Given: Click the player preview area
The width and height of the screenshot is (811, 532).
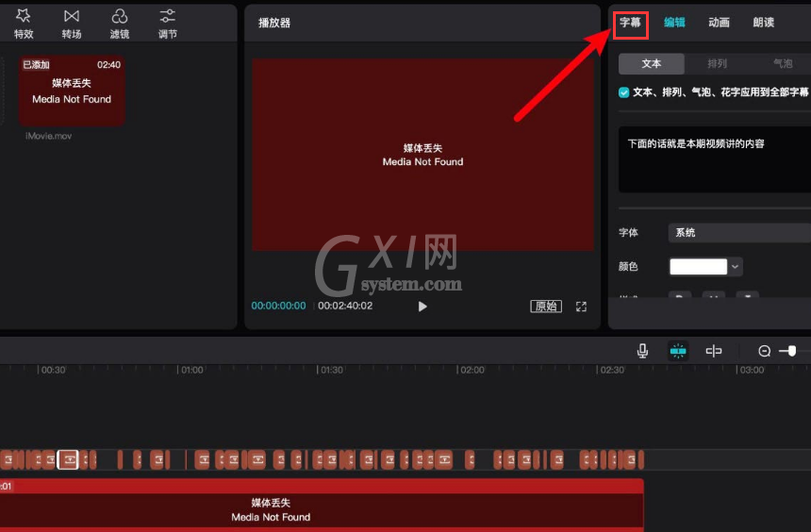Looking at the screenshot, I should point(422,155).
